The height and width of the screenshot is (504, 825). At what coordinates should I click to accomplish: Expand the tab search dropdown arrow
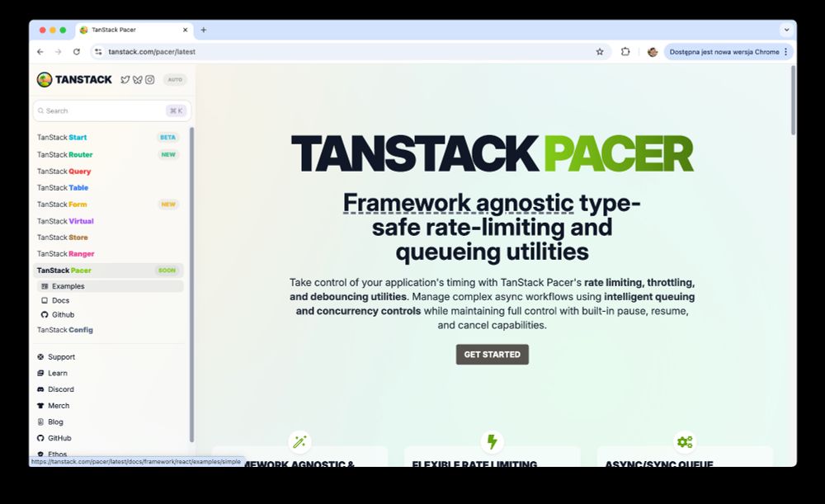[x=786, y=30]
